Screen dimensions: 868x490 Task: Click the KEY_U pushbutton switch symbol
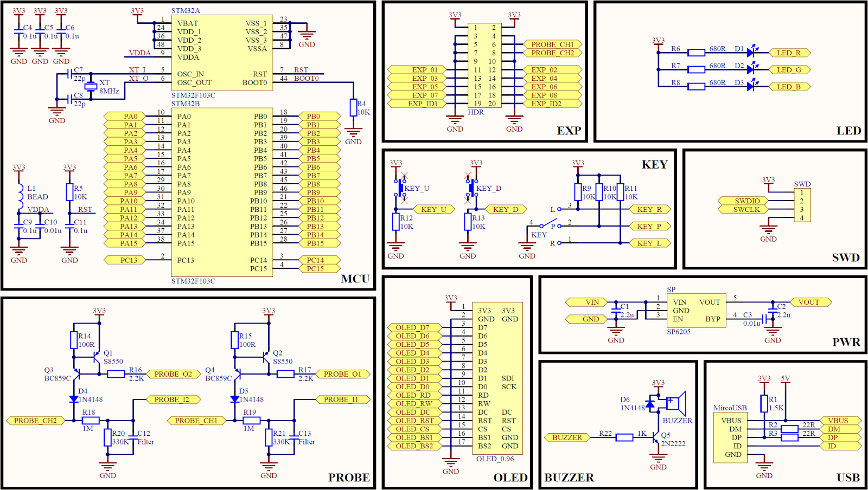tap(400, 188)
